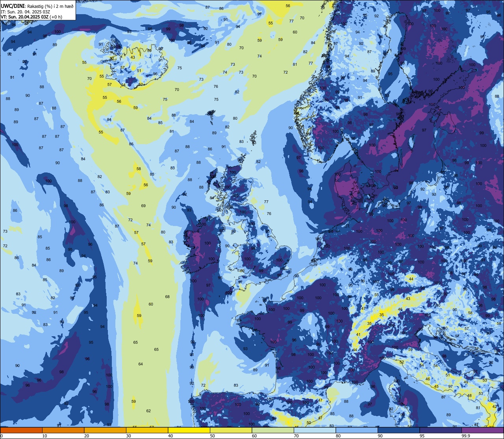Click the legend tick label "95"
The image size is (504, 439).
422,436
